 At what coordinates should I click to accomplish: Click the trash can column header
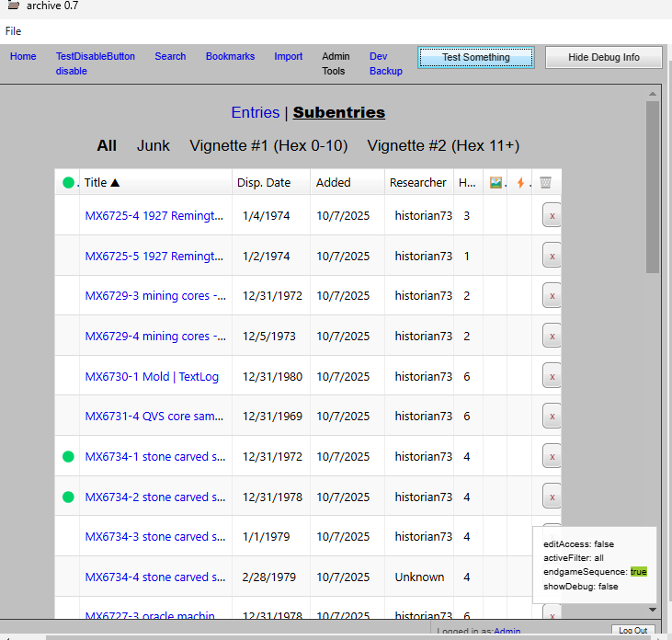click(x=545, y=183)
